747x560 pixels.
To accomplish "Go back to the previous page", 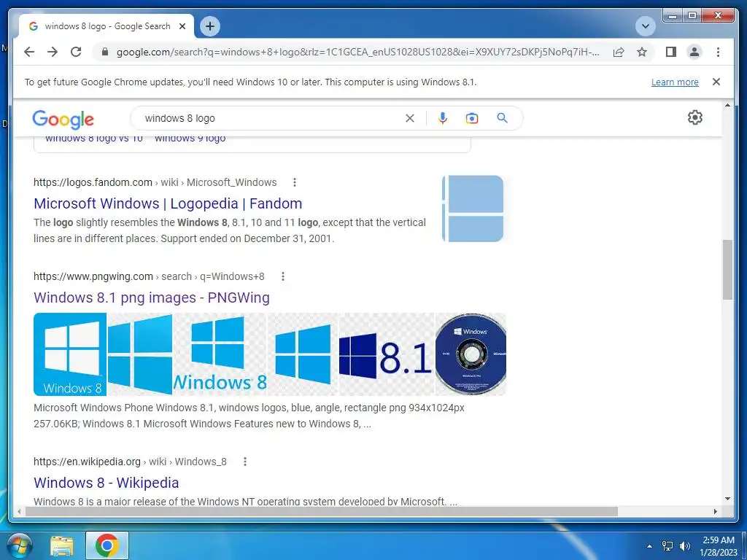I will [x=29, y=52].
